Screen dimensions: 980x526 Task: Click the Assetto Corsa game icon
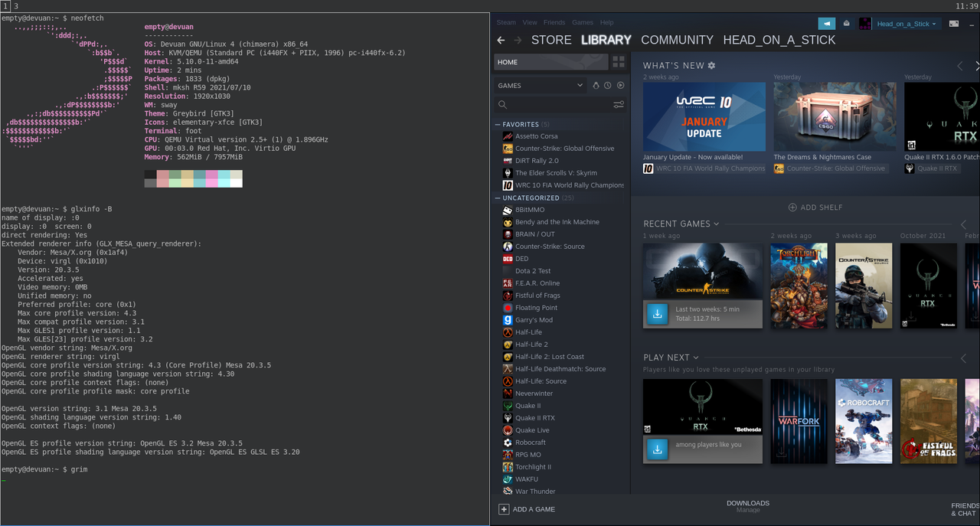508,136
